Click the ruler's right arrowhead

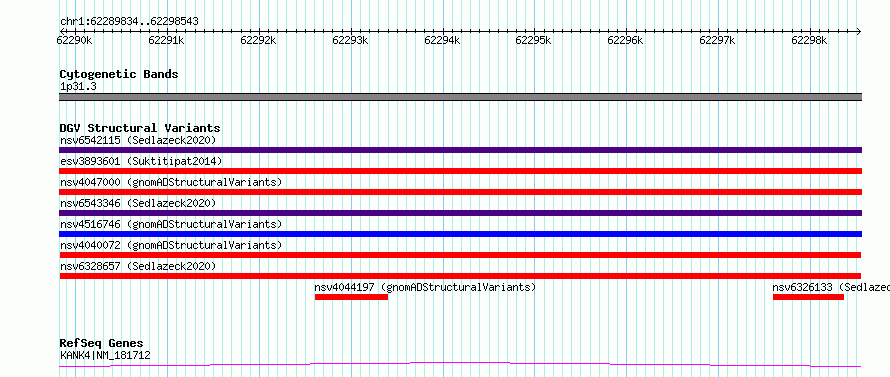[859, 31]
